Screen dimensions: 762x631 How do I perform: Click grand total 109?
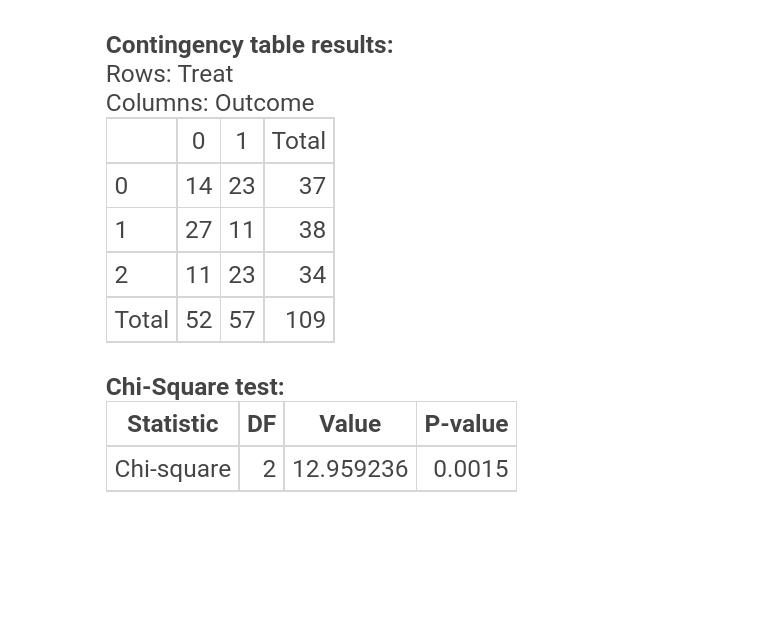tap(305, 320)
